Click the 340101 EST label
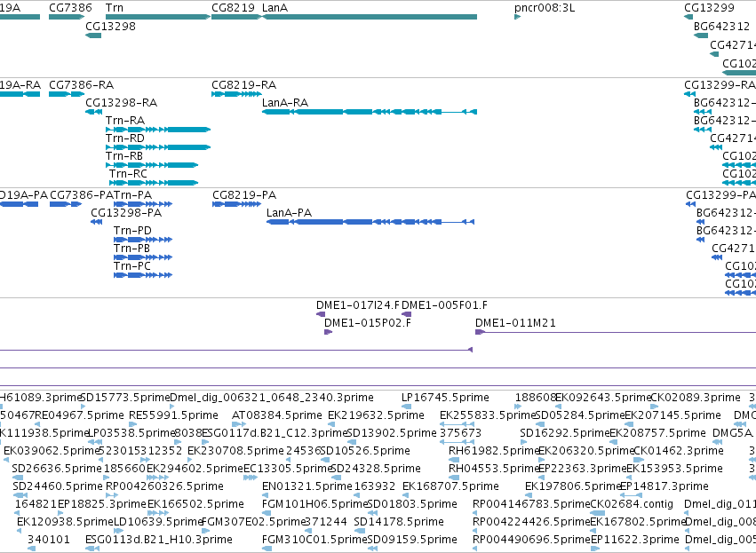The image size is (756, 553). [49, 541]
